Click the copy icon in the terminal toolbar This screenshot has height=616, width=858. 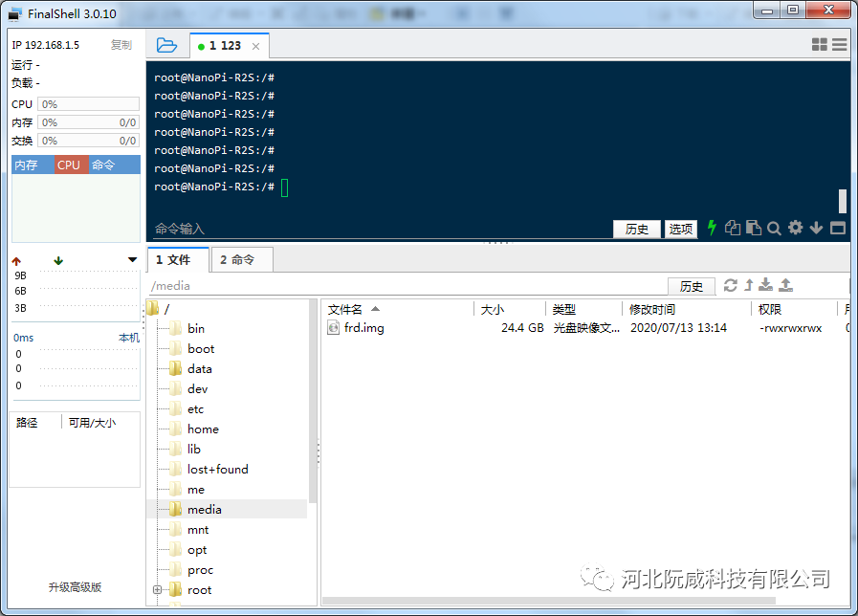pos(733,228)
